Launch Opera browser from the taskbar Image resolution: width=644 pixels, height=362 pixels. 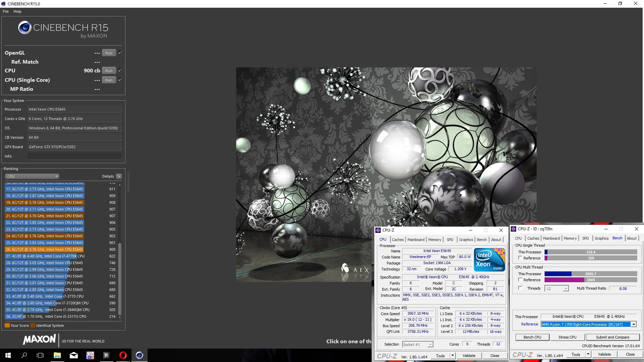tap(123, 355)
